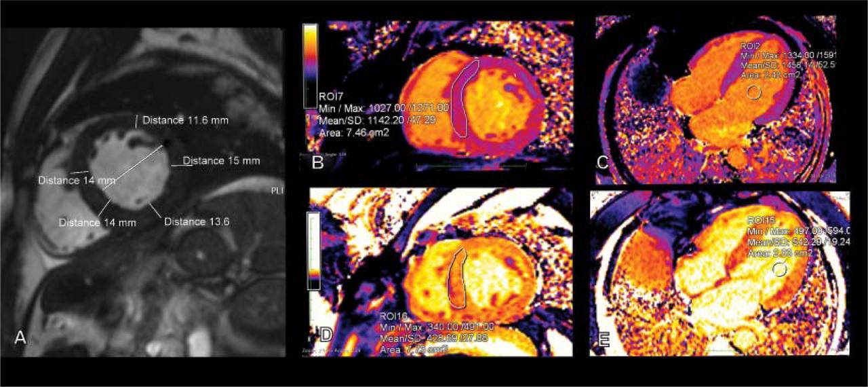868x387 pixels.
Task: Select the color scale bar in panel B
Action: [x=310, y=66]
